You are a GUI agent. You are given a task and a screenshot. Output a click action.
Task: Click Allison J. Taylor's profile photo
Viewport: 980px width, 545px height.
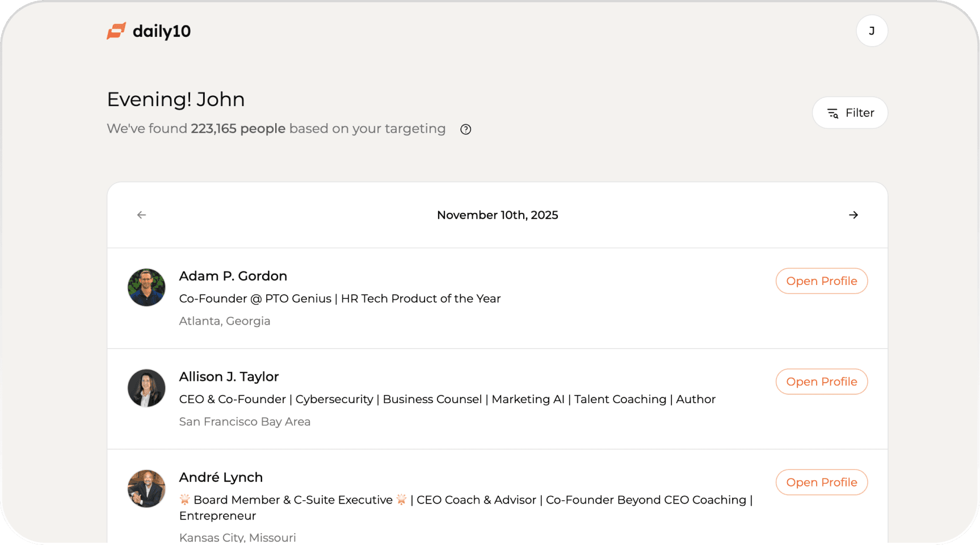pyautogui.click(x=146, y=388)
